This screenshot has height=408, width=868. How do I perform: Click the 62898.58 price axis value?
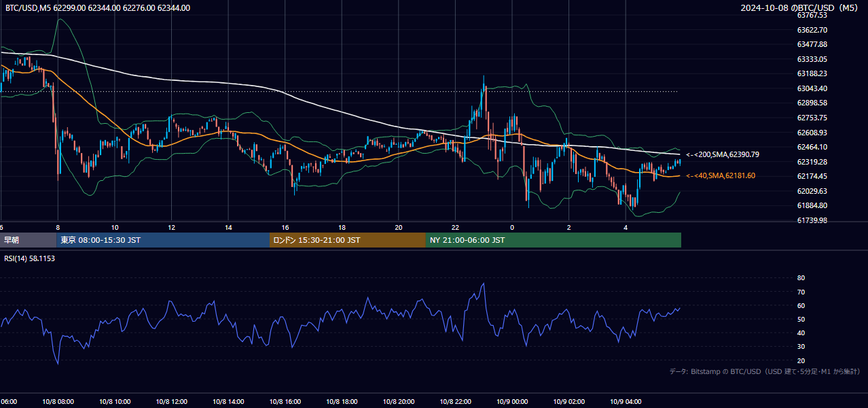(812, 103)
